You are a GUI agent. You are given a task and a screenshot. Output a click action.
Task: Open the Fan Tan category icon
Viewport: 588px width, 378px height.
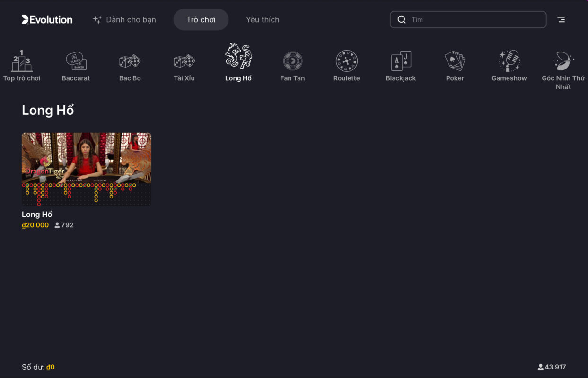click(292, 61)
